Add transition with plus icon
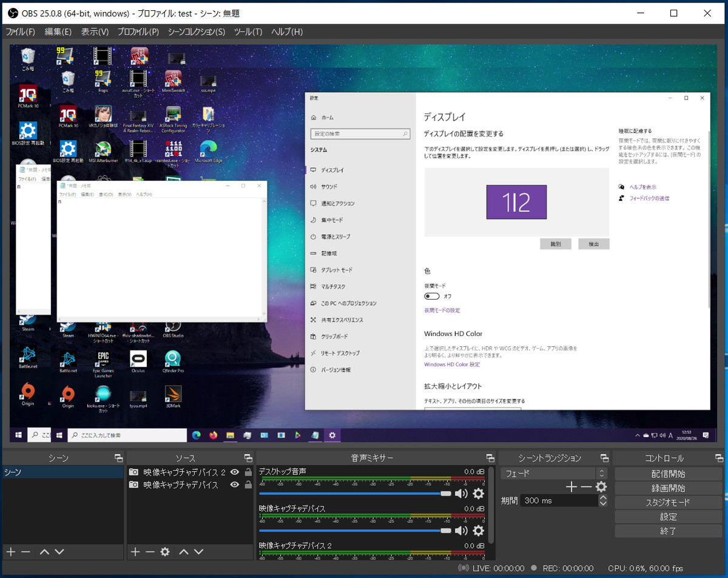 tap(571, 486)
